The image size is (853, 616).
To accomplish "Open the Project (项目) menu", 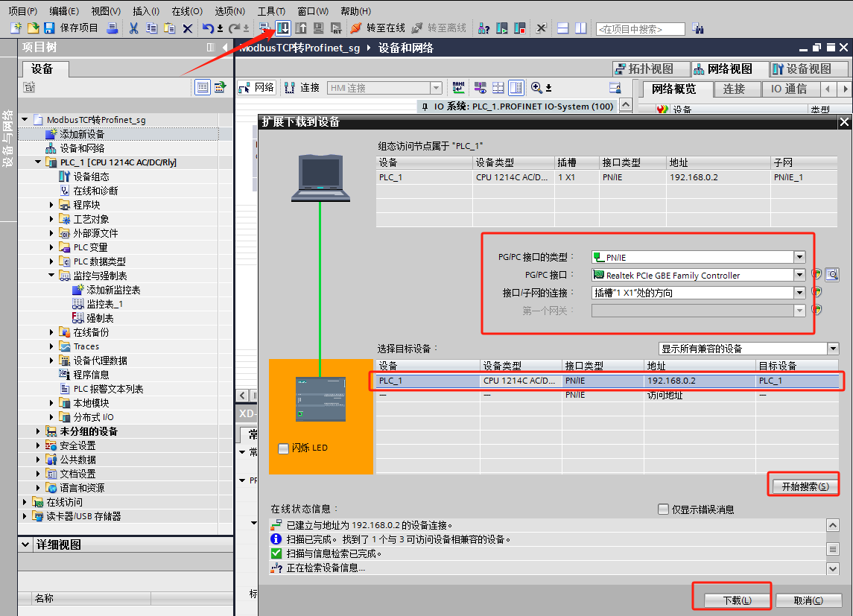I will (x=22, y=11).
